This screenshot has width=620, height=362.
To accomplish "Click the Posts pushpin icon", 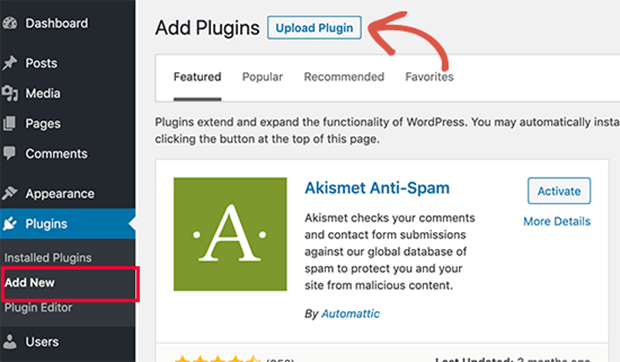I will click(9, 63).
